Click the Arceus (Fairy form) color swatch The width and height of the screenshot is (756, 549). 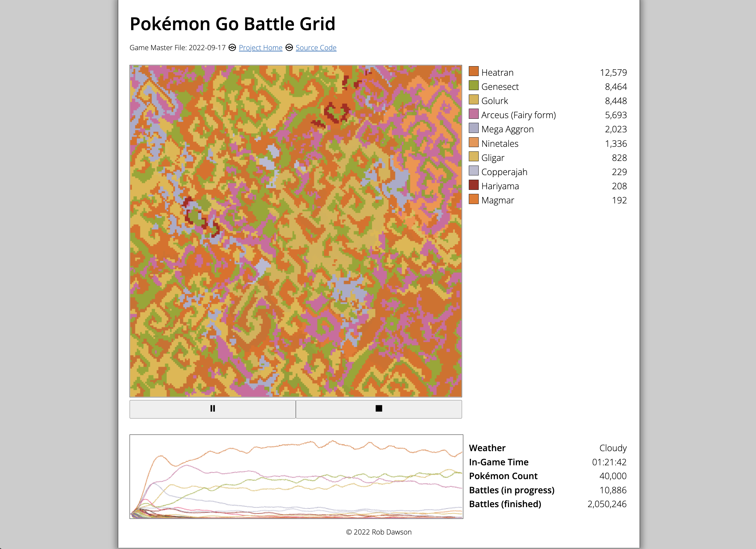pyautogui.click(x=473, y=114)
